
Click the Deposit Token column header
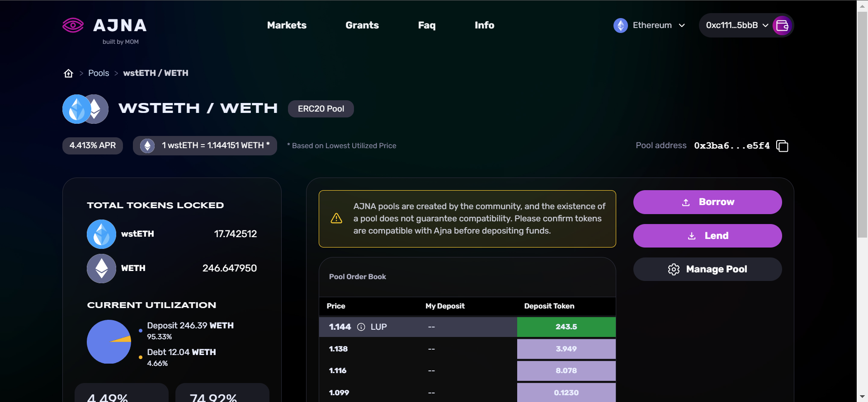coord(549,306)
